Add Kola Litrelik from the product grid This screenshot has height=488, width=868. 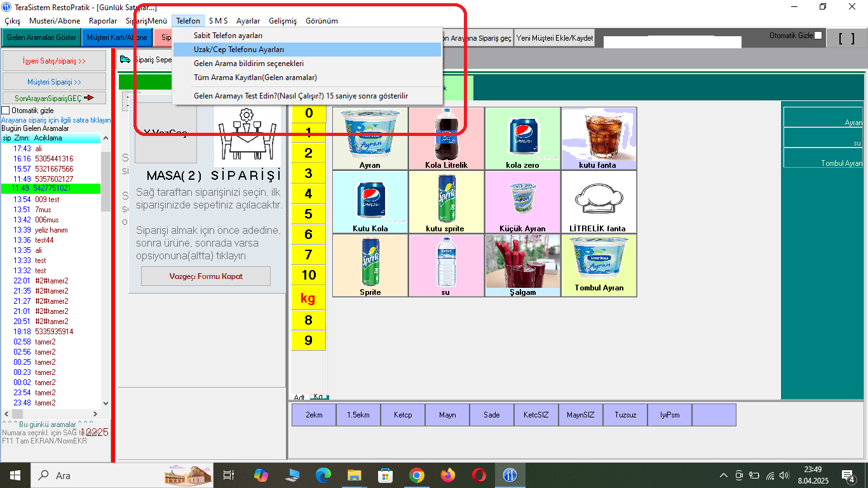coord(447,139)
